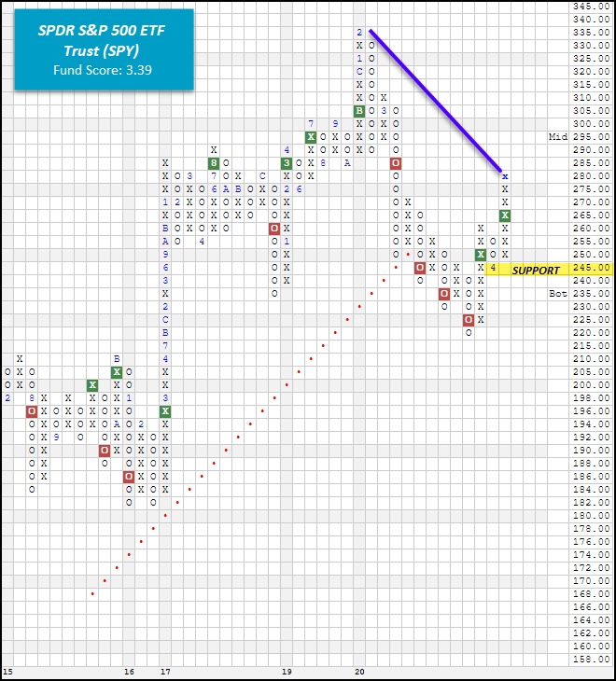Select the 196.00 price label
Screen dimensions: 616x681
click(591, 411)
